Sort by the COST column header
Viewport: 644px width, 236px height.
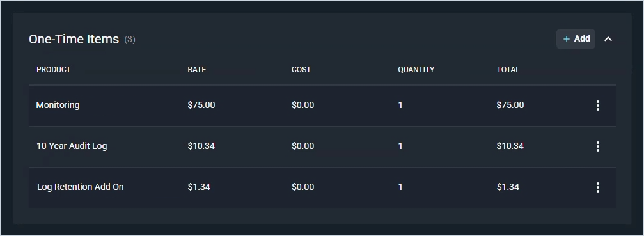pyautogui.click(x=301, y=69)
